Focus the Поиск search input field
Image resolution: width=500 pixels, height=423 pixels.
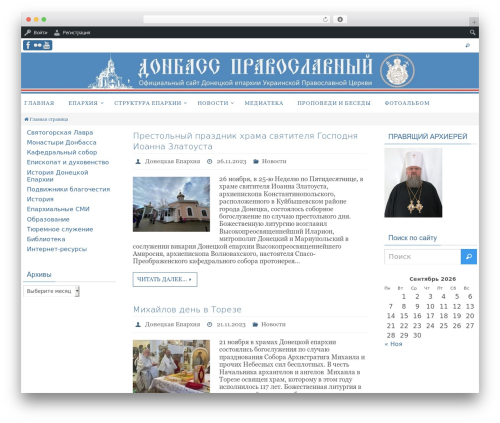point(423,257)
